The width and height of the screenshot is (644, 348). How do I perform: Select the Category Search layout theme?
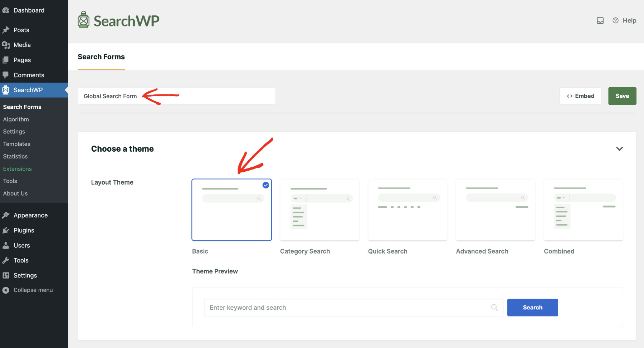[319, 210]
